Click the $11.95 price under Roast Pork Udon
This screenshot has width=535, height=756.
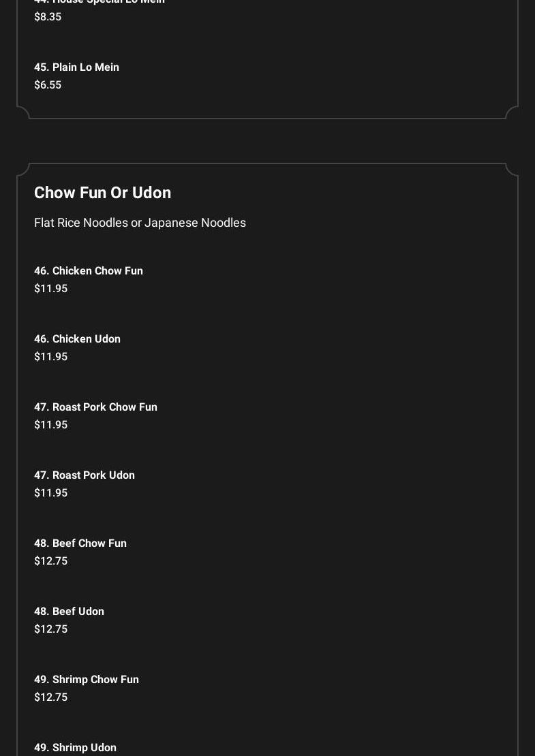coord(50,492)
